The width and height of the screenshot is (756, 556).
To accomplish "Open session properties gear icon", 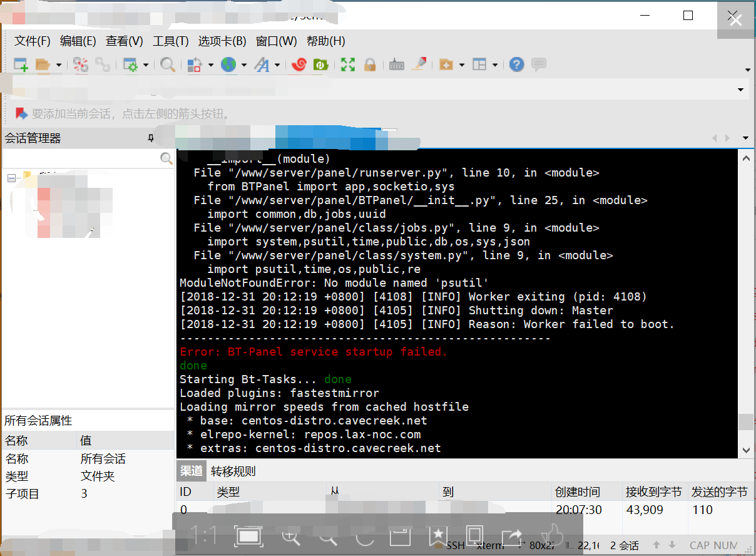I will pos(130,64).
